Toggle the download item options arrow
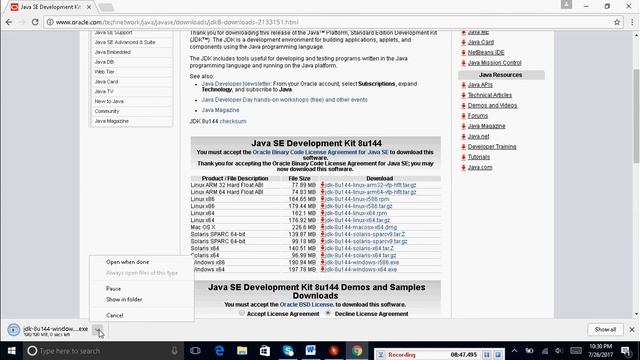Screen dimensions: 640x360 tap(98, 329)
